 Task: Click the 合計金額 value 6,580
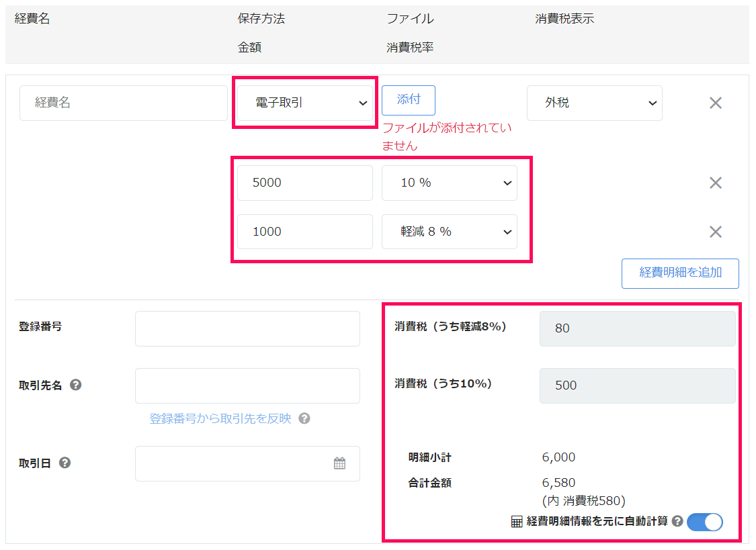click(558, 483)
